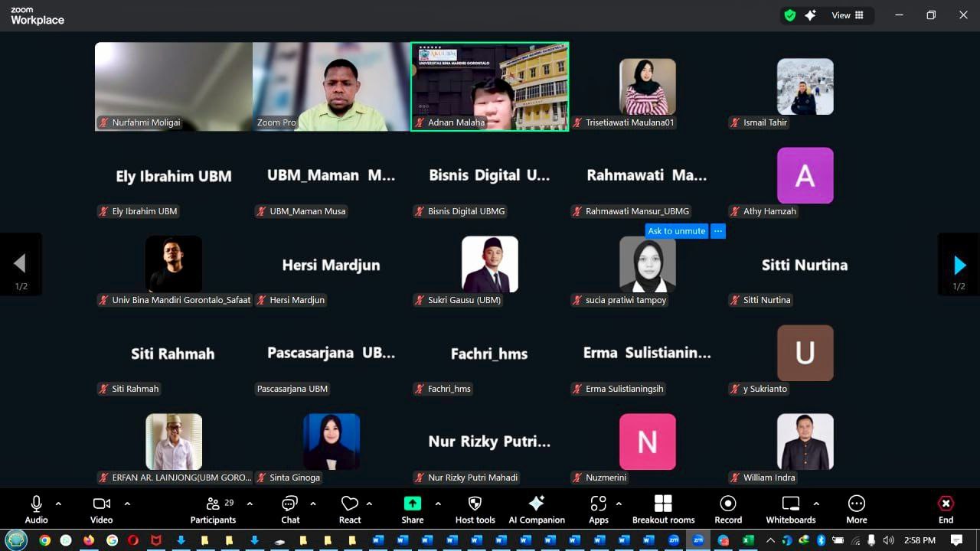
Task: Ask sucia pratiwi tampoy to unmute
Action: pos(677,230)
